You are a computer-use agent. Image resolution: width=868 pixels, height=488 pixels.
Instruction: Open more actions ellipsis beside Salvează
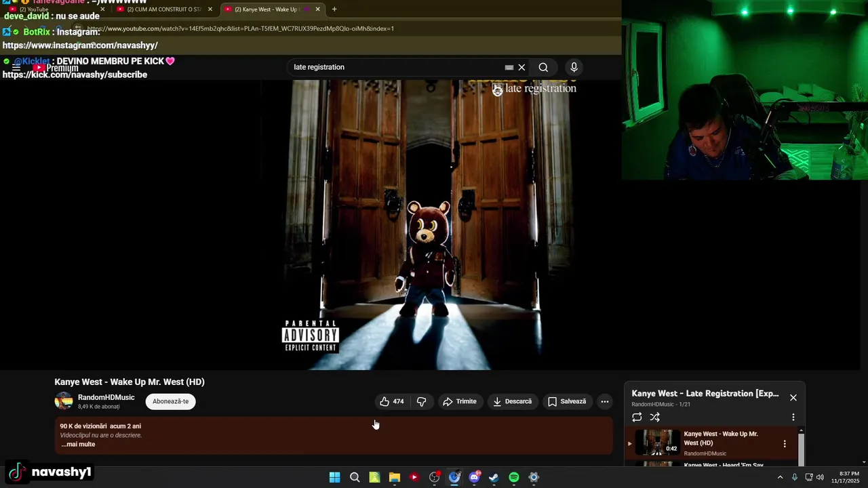click(605, 401)
